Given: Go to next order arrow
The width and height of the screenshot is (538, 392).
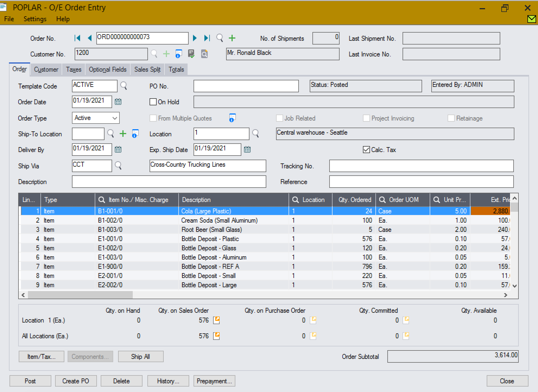Looking at the screenshot, I should pos(195,38).
